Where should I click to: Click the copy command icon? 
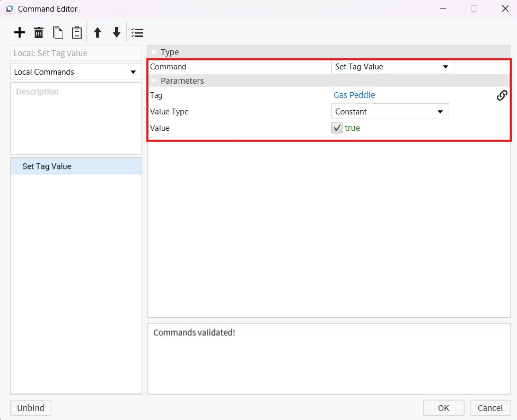58,33
